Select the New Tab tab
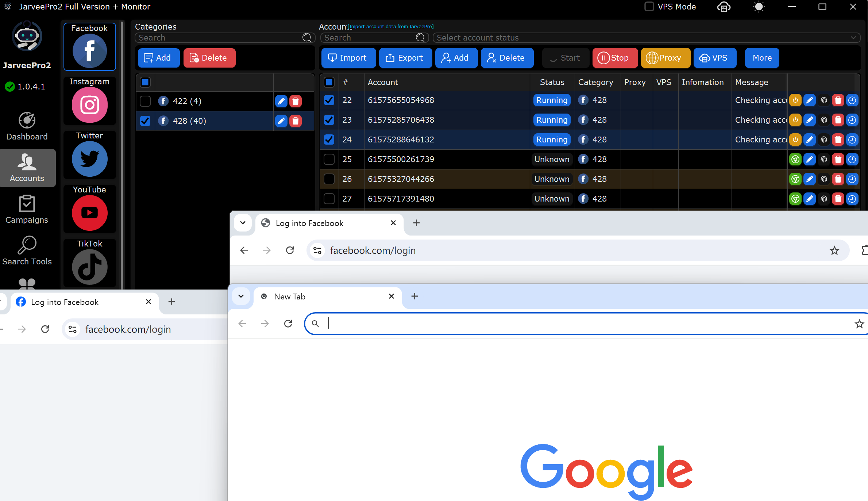868x501 pixels. coord(328,297)
